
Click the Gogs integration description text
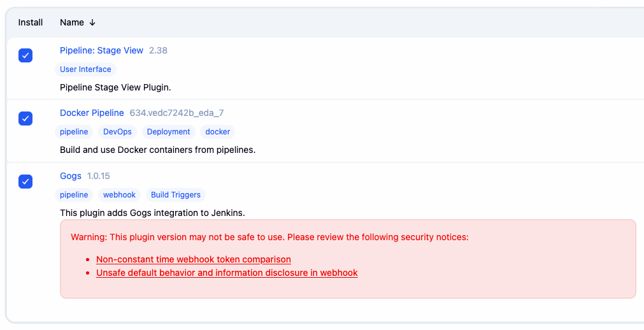(152, 213)
